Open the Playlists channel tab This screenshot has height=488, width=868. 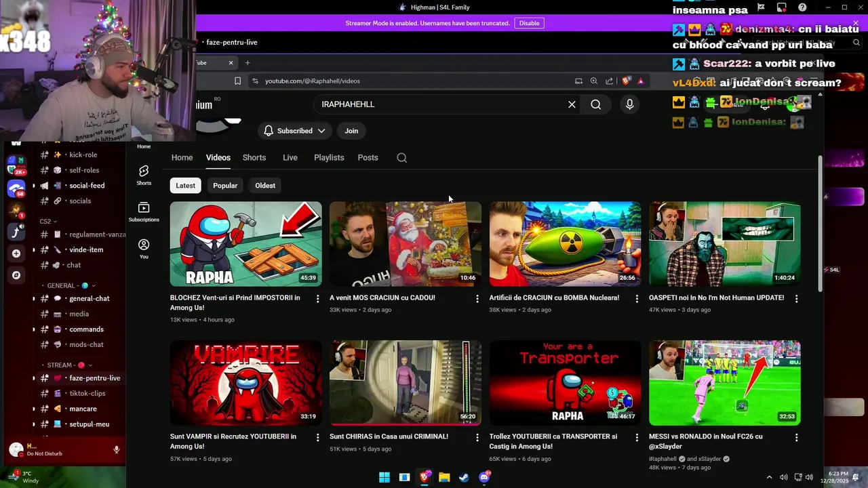329,158
